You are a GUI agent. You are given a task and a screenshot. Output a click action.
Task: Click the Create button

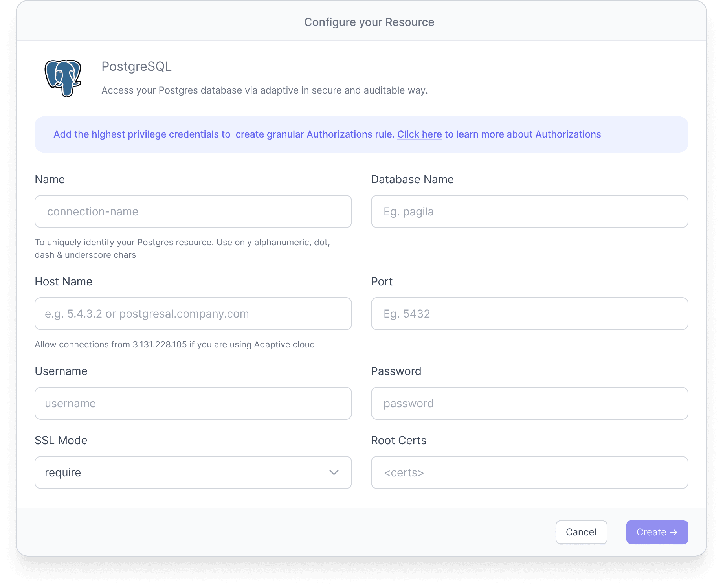click(657, 532)
